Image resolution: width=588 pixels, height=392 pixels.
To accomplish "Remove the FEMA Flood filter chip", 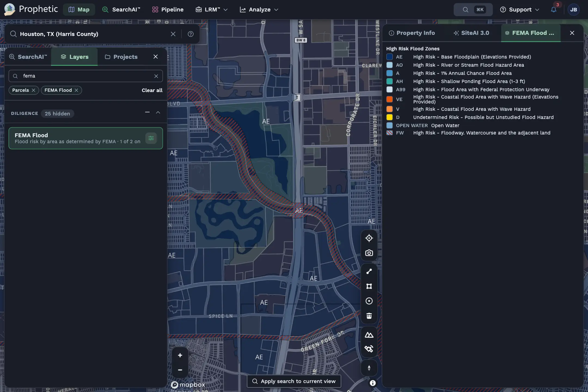I will click(x=76, y=90).
